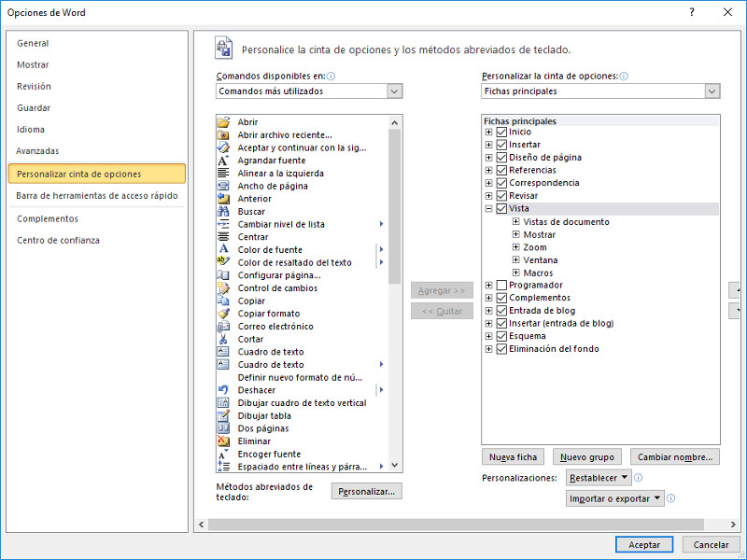Image resolution: width=747 pixels, height=560 pixels.
Task: Enable the Programador tab checkbox
Action: click(501, 286)
